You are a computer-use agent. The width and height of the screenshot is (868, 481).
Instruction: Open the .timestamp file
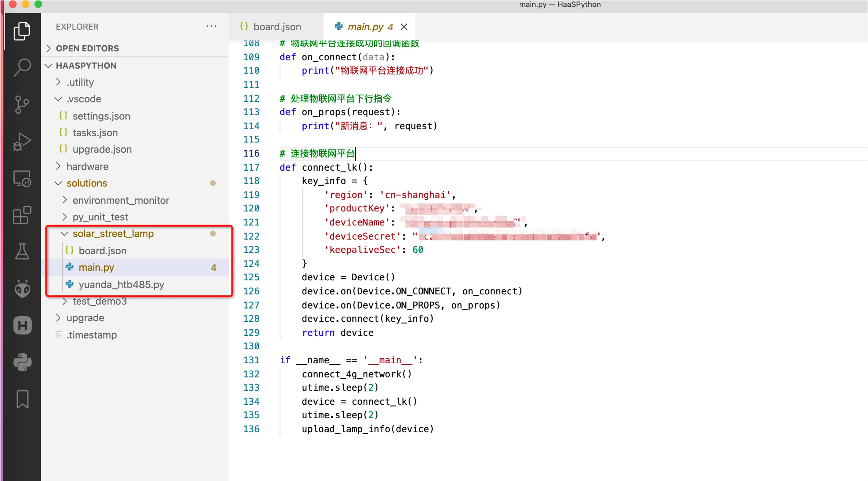click(x=135, y=335)
